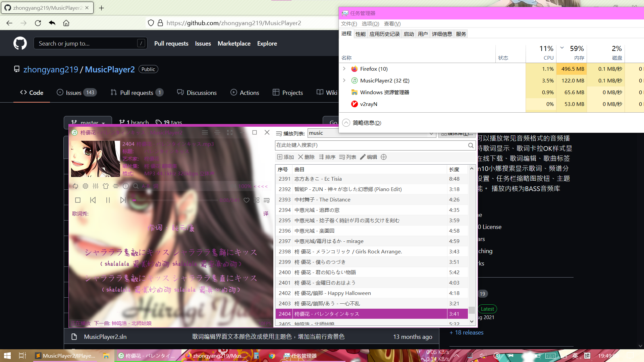Click 删除 delete button in playlist toolbar
644x362 pixels.
click(x=306, y=157)
